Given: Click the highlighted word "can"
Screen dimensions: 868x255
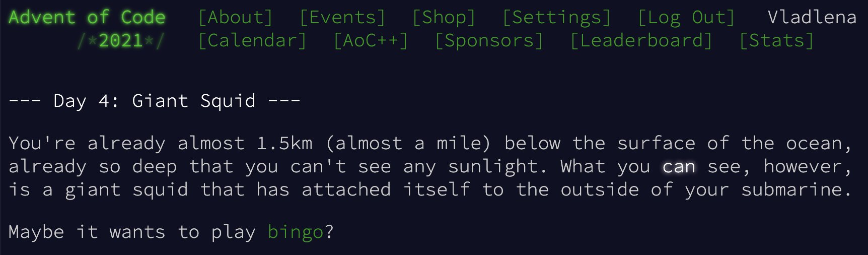Looking at the screenshot, I should (x=679, y=167).
